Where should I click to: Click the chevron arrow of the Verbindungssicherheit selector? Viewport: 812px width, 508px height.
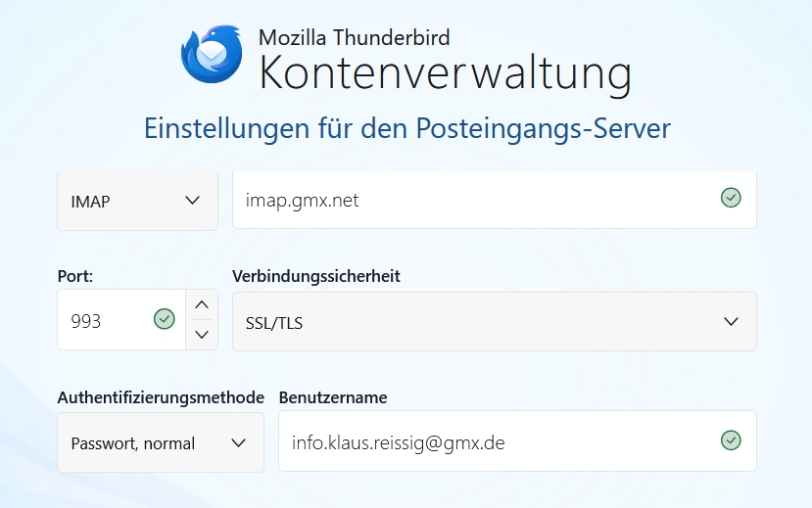(731, 321)
